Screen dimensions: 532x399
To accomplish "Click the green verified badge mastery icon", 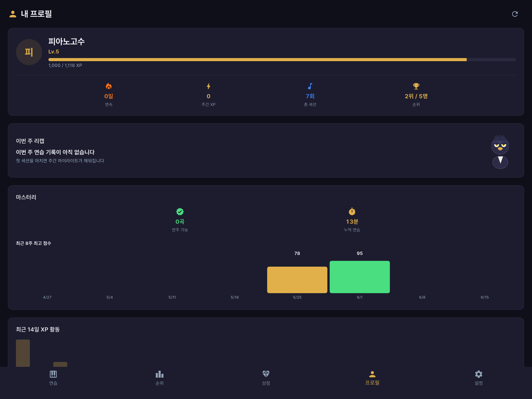I will coord(180,212).
